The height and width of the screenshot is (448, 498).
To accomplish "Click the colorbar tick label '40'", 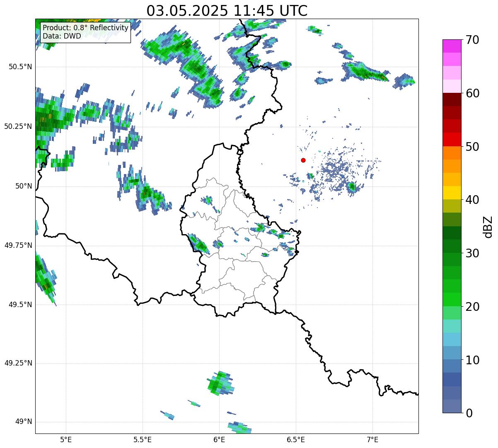I will click(x=472, y=200).
